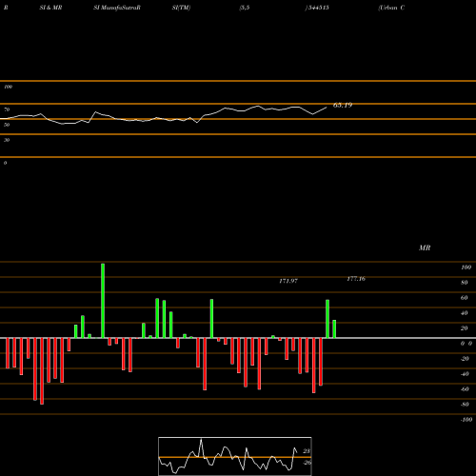
Task: Click the 30 level on RSI axis
Action: (x=7, y=140)
